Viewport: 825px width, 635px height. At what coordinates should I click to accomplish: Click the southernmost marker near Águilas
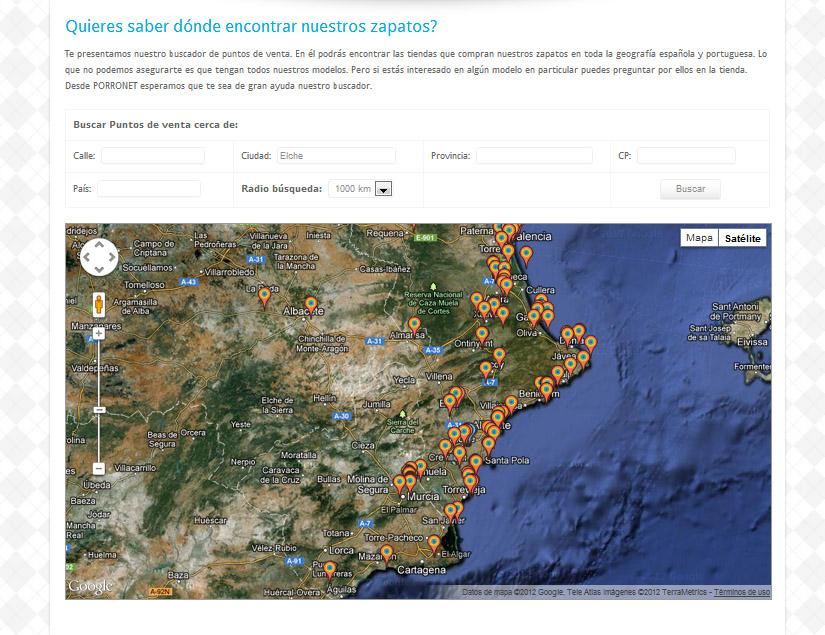tap(330, 569)
